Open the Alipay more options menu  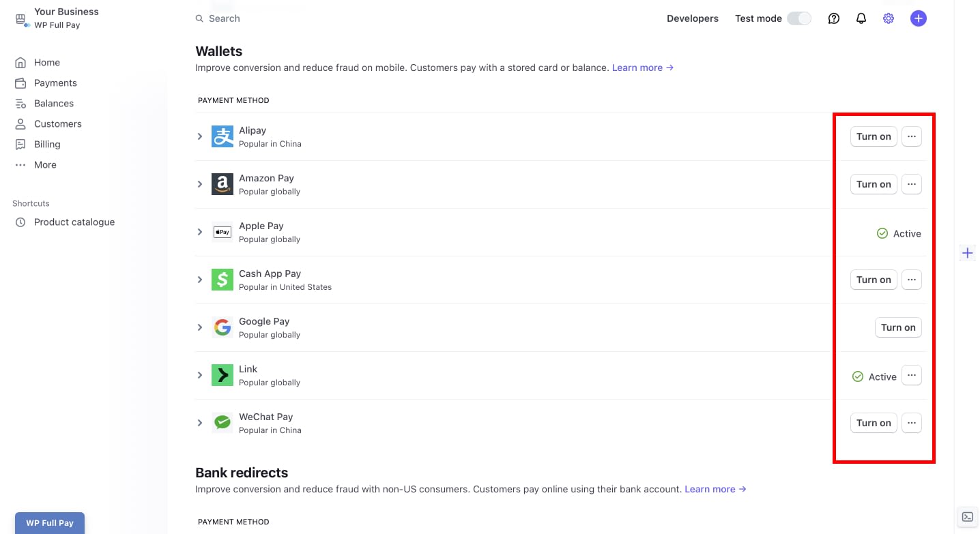tap(911, 136)
